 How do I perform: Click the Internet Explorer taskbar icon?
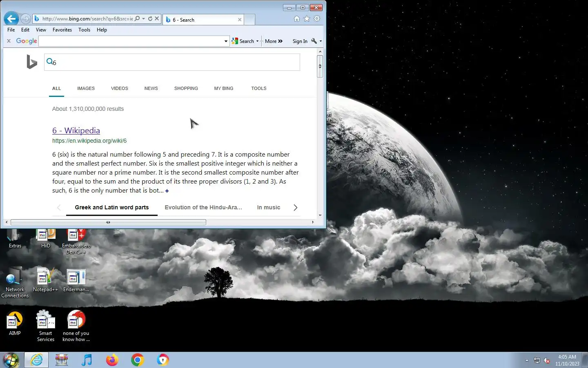tap(36, 360)
